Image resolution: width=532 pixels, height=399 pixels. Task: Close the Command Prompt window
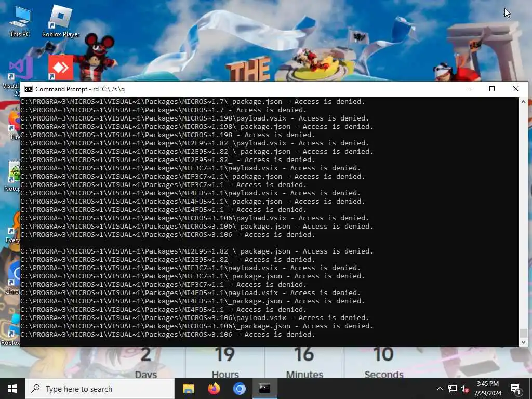[x=516, y=89]
